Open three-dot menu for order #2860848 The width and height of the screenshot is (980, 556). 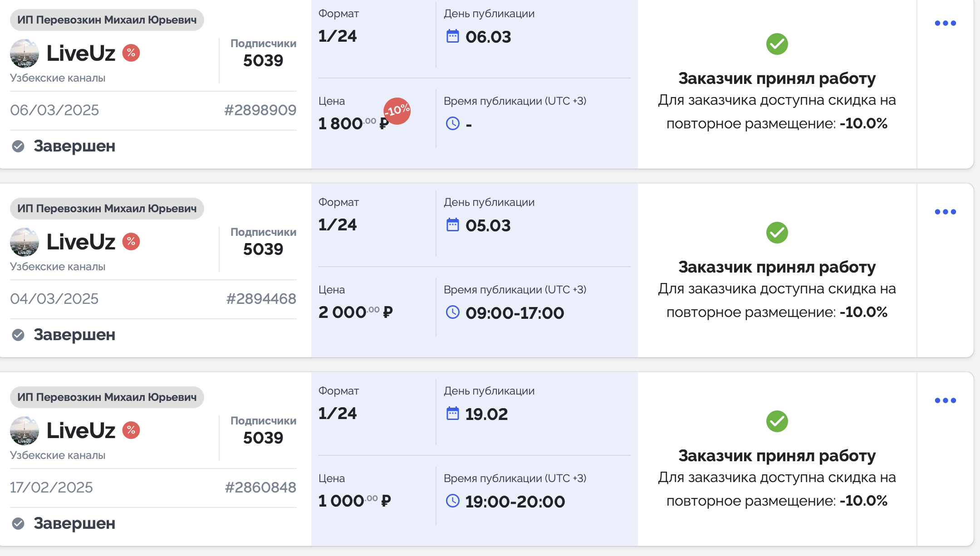(945, 400)
